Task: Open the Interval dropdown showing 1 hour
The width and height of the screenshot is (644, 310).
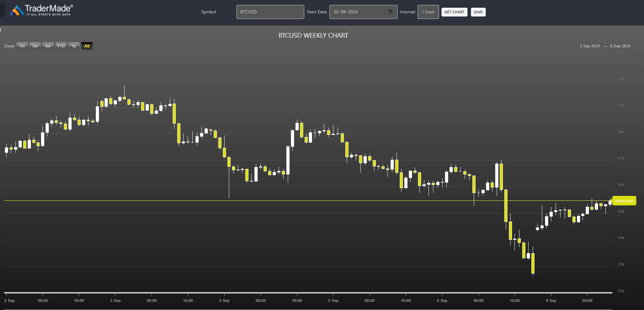Action: tap(428, 12)
